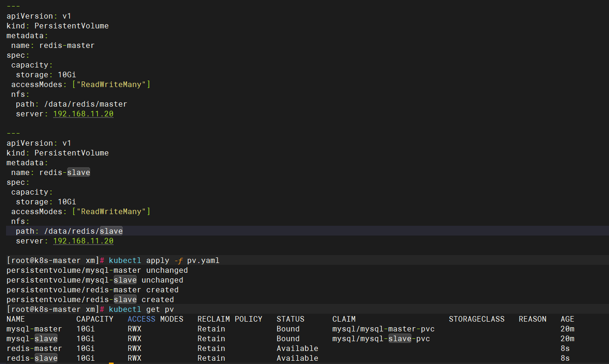The width and height of the screenshot is (609, 364).
Task: Click RWX access mode in redis-master row
Action: (x=135, y=348)
